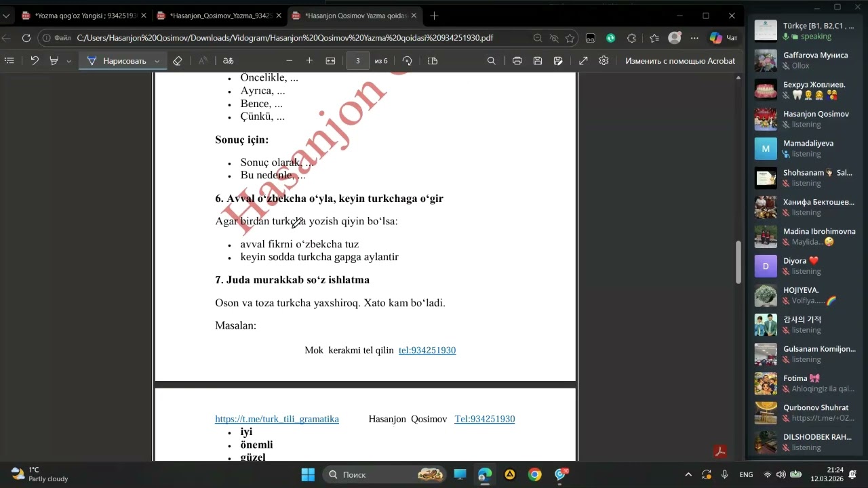Click the Save As icon with pencil
Viewport: 868px width, 488px height.
click(x=558, y=61)
